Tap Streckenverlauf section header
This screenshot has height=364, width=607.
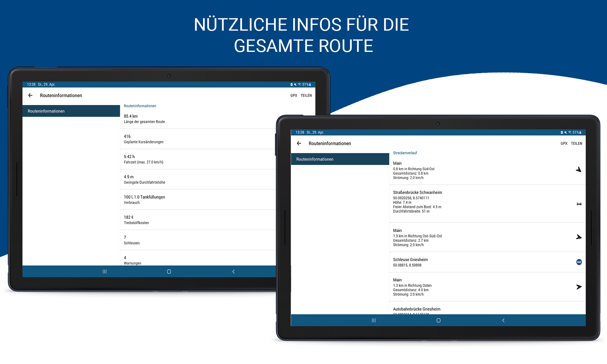[x=405, y=153]
